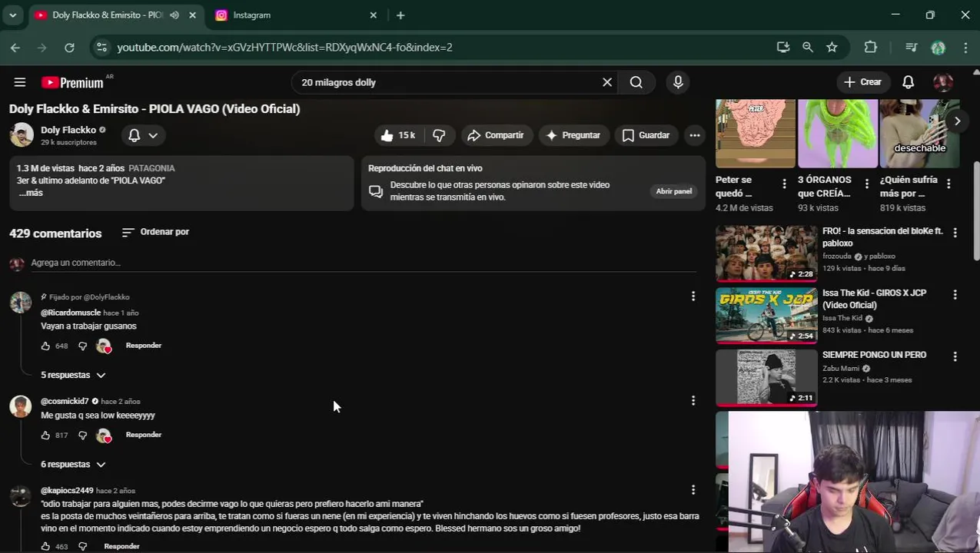Open options for 'Peter se quedó' short

point(784,184)
